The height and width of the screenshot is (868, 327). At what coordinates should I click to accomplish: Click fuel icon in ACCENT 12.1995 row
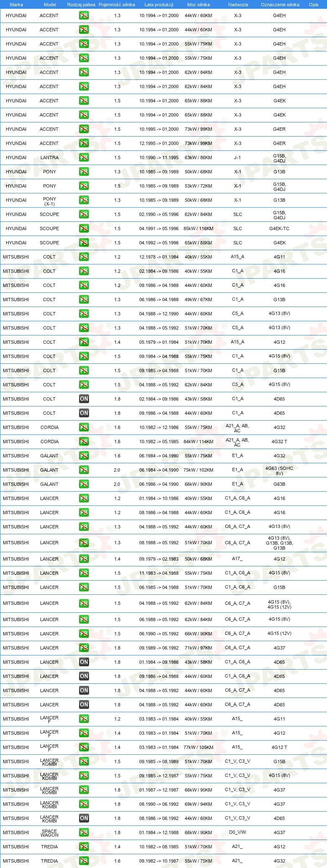point(84,143)
